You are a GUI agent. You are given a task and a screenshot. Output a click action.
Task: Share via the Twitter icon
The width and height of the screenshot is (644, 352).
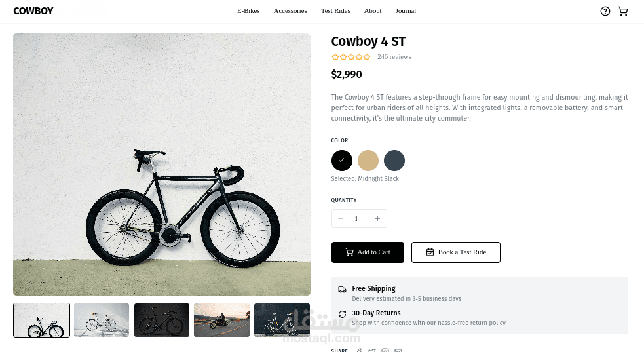pyautogui.click(x=371, y=351)
